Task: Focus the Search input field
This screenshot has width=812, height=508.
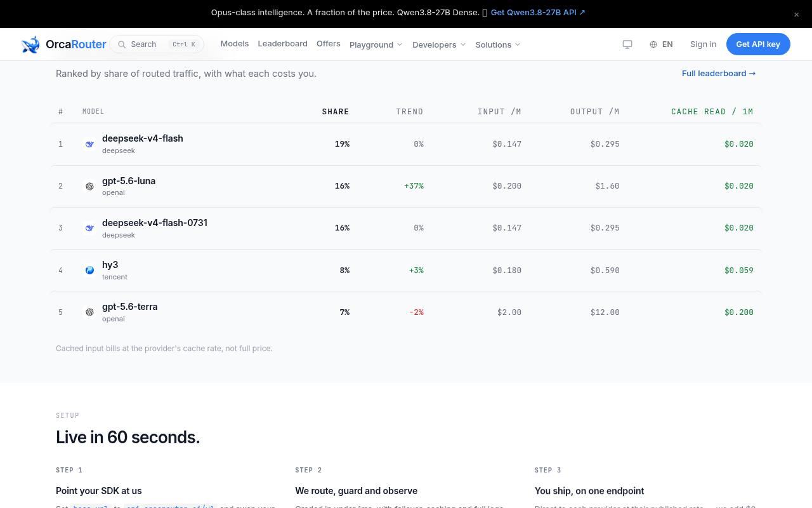Action: point(157,44)
